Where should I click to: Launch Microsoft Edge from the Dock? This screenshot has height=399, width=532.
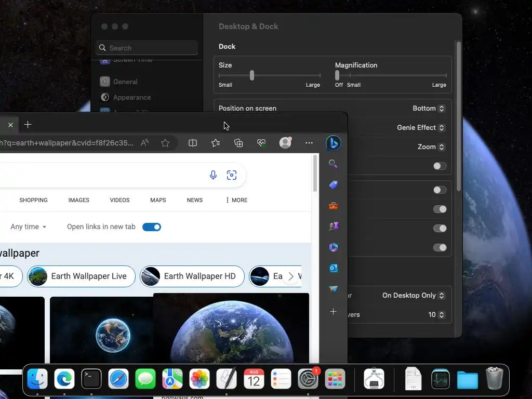[x=64, y=379]
